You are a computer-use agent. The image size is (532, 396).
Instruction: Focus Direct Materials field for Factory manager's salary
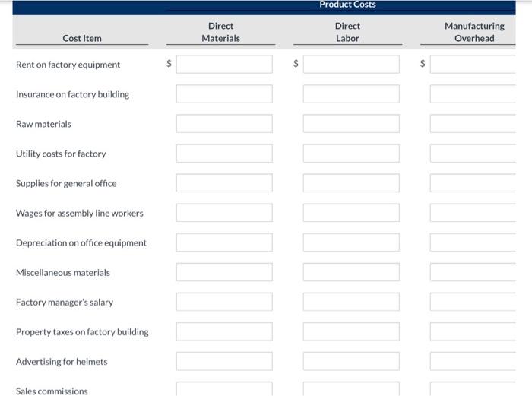[x=224, y=302]
